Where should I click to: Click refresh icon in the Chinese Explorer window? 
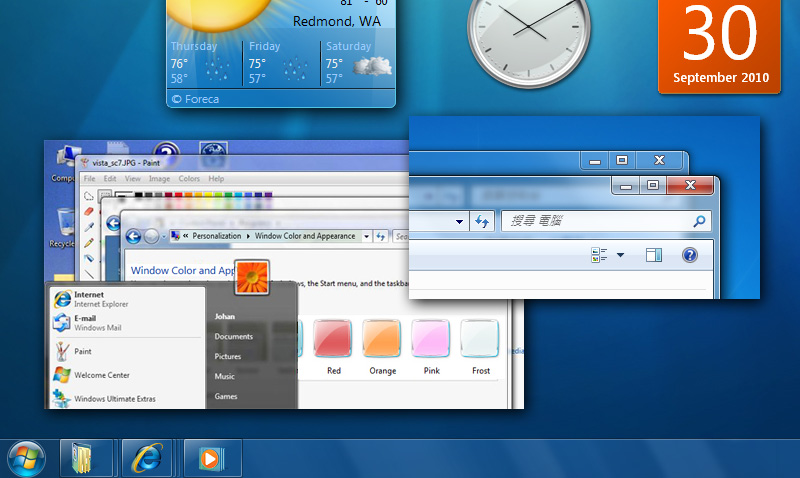482,221
